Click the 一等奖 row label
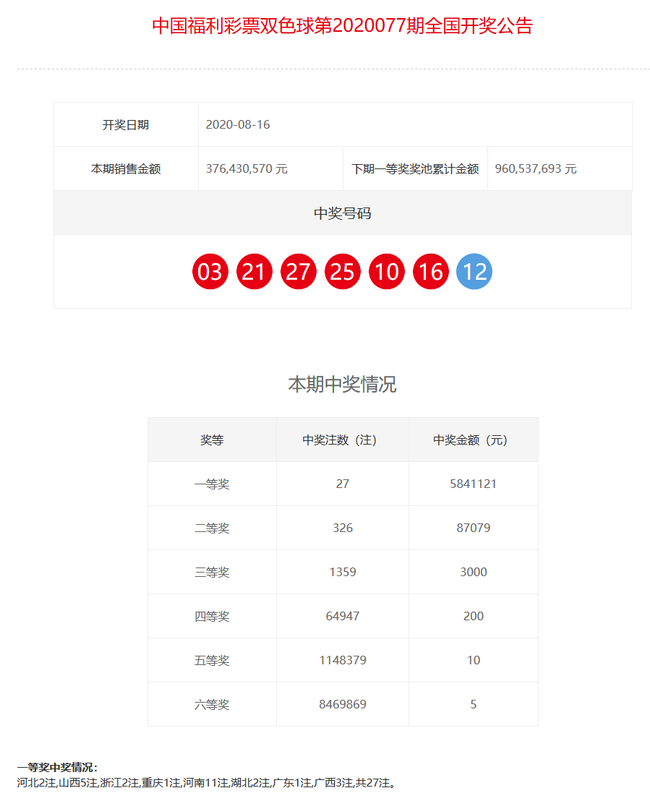This screenshot has height=801, width=650. coord(212,484)
